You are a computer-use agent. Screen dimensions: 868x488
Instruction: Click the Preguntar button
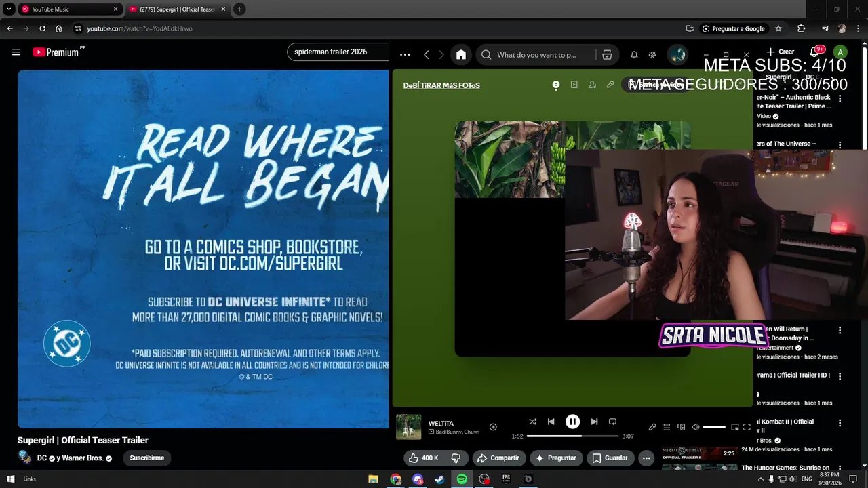point(555,458)
